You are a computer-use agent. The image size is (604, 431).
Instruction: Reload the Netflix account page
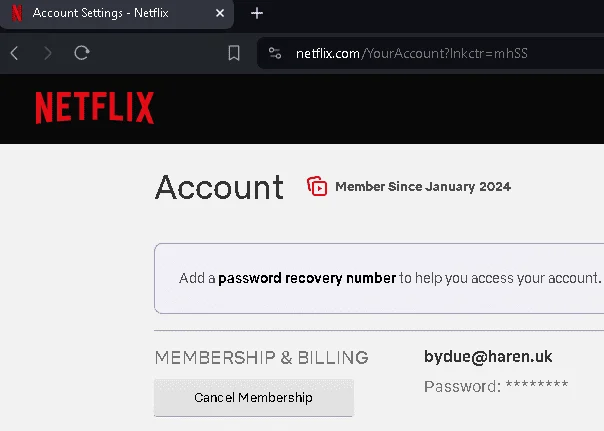pyautogui.click(x=82, y=53)
